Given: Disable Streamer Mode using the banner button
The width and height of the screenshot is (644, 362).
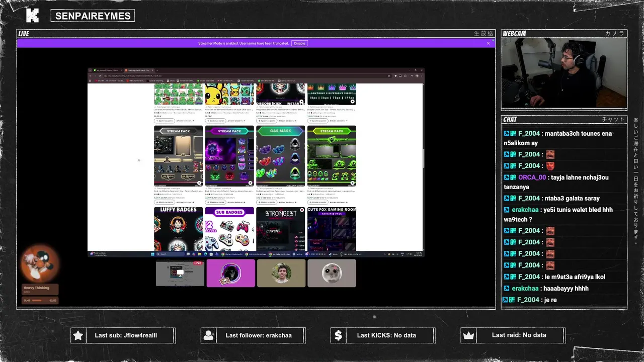Looking at the screenshot, I should (x=299, y=43).
